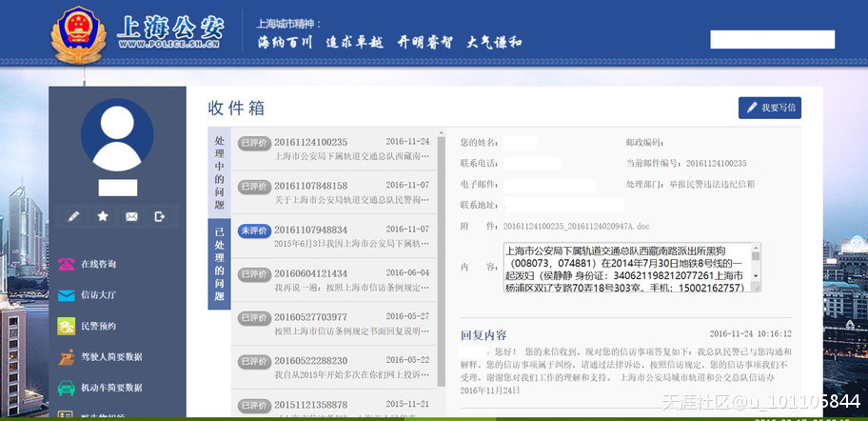Open mail 20160522288230
The image size is (868, 421).
point(334,368)
